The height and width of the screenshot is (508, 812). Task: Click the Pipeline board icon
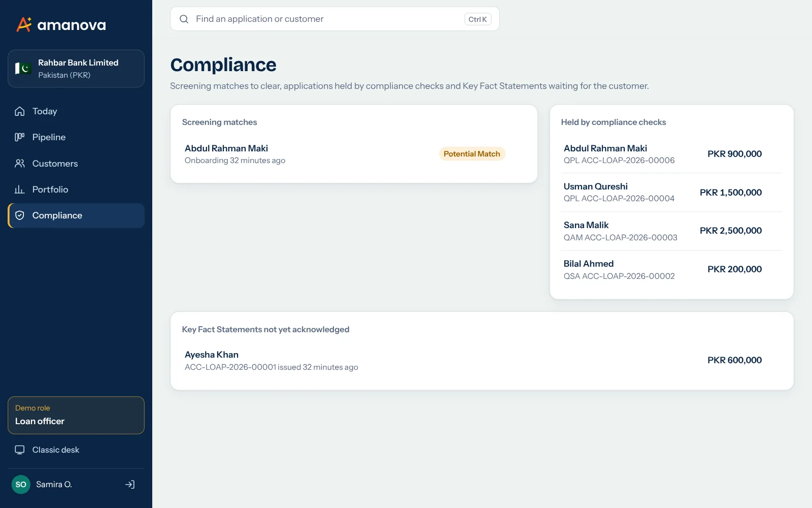click(20, 137)
